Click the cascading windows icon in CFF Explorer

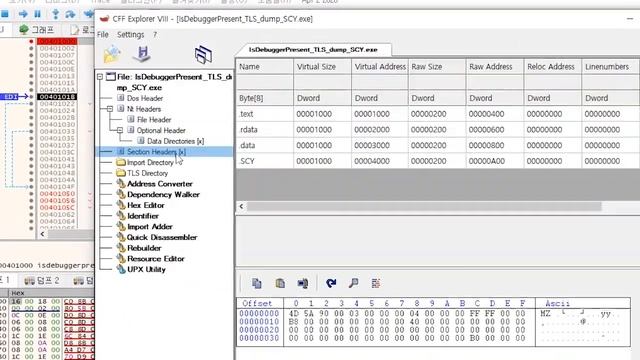[x=203, y=54]
